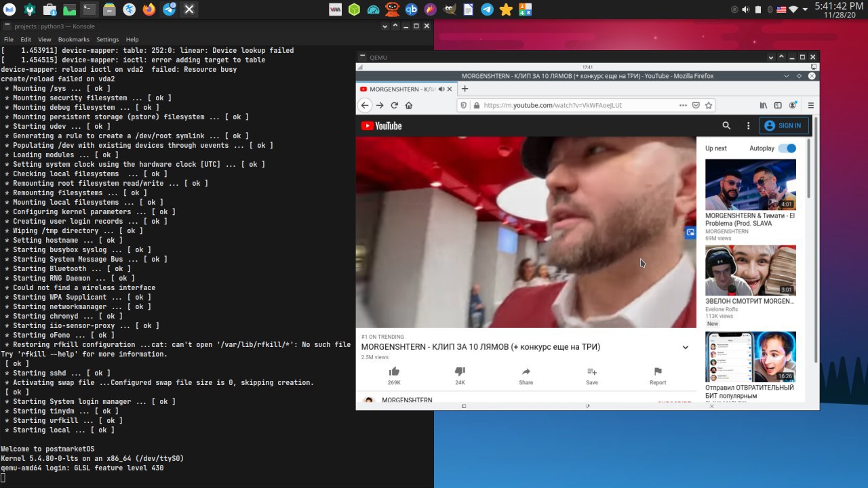Mute tab via speaker icon on YouTube tab
The height and width of the screenshot is (488, 868).
pyautogui.click(x=441, y=89)
